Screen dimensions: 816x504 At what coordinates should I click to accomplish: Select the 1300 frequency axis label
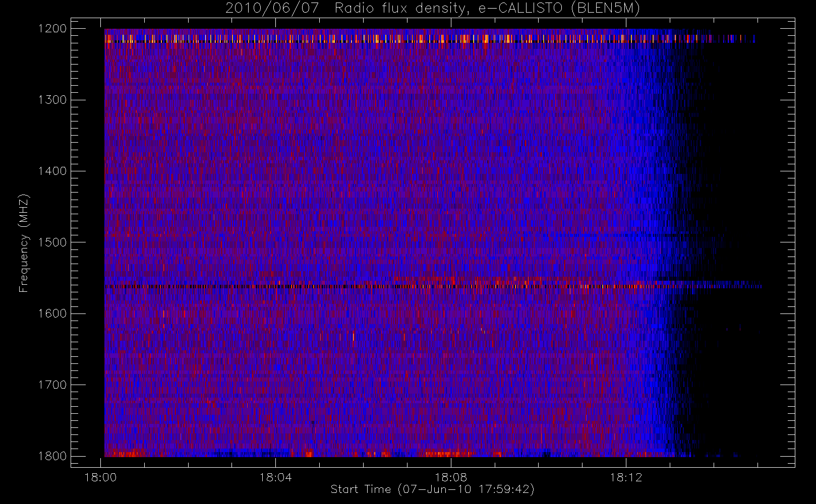point(52,100)
